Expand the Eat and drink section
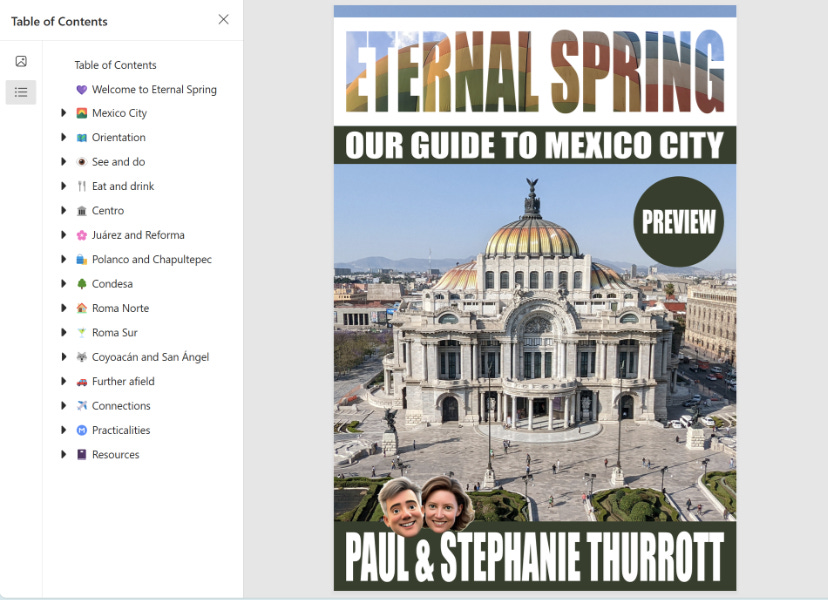The width and height of the screenshot is (828, 600). (x=63, y=185)
